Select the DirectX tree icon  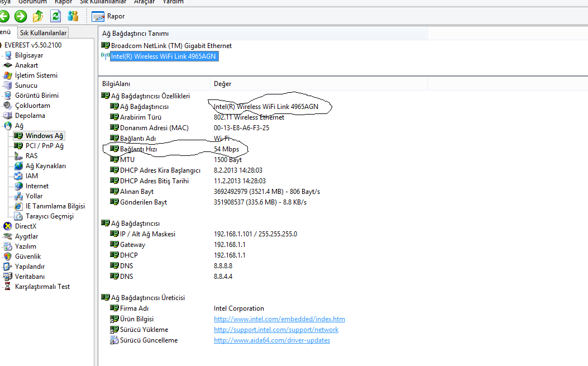[8, 226]
